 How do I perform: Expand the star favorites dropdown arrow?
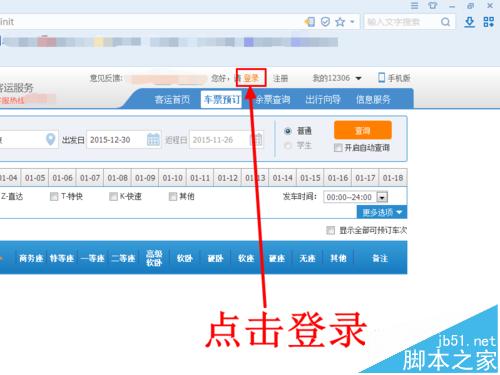(352, 22)
